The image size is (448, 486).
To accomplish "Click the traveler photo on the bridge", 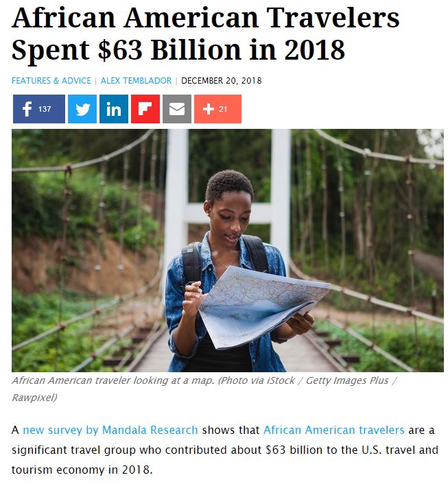I will coord(228,250).
